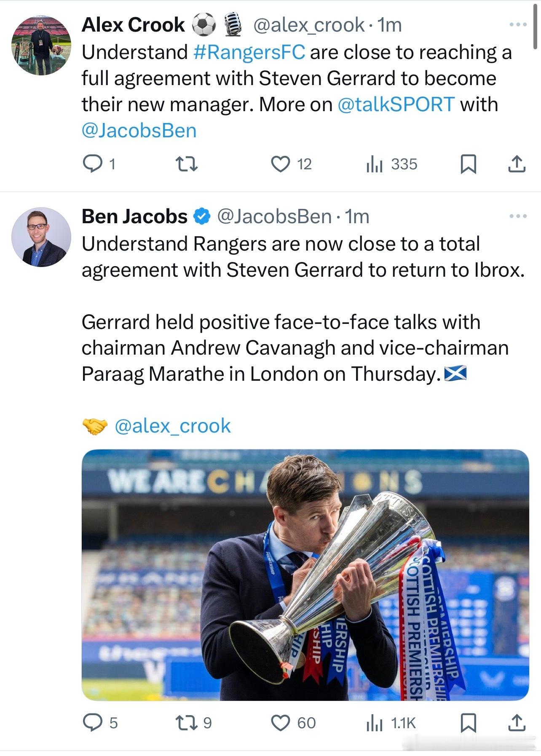Open Alex Crook's profile picture
Viewport: 541px width, 756px height.
coord(41,45)
